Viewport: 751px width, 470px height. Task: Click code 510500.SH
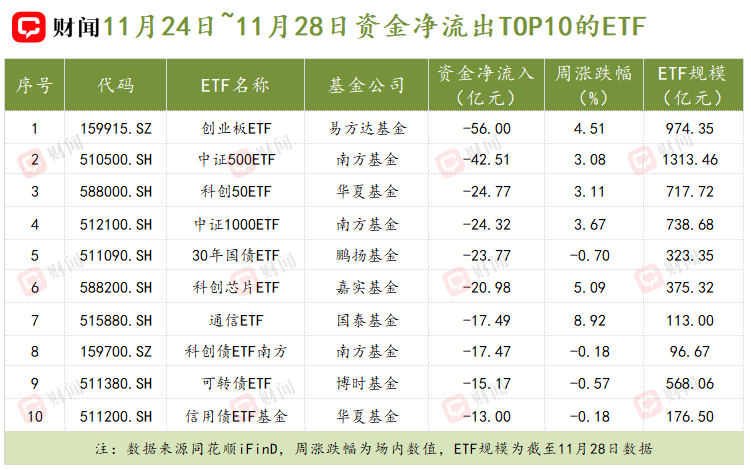[x=116, y=160]
